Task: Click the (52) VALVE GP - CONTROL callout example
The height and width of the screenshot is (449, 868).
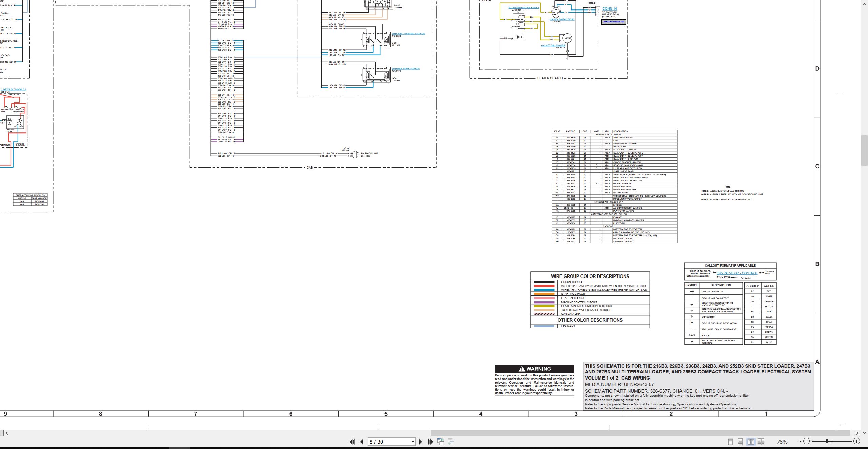Action: [x=737, y=273]
